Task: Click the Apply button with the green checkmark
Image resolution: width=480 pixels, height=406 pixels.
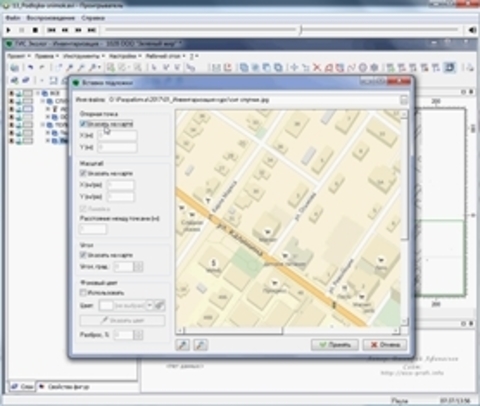Action: coord(335,345)
